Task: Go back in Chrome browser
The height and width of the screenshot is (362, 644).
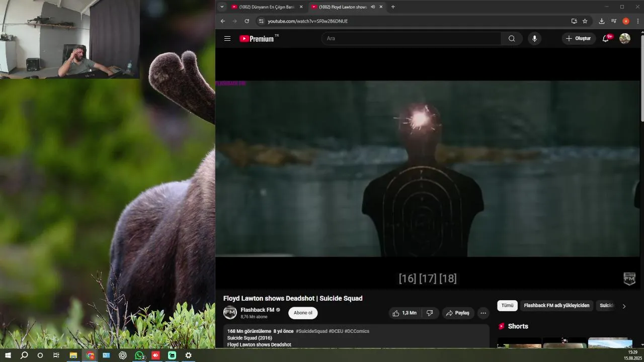Action: pos(223,21)
